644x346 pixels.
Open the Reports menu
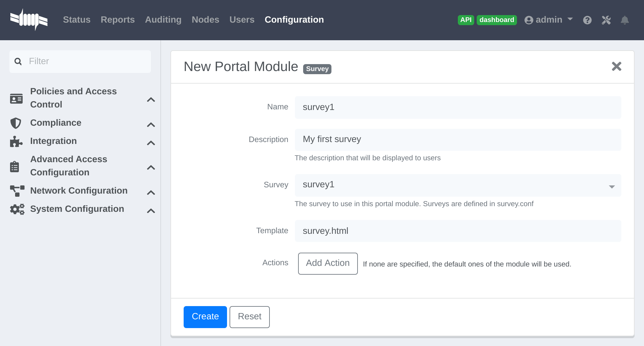(x=118, y=19)
